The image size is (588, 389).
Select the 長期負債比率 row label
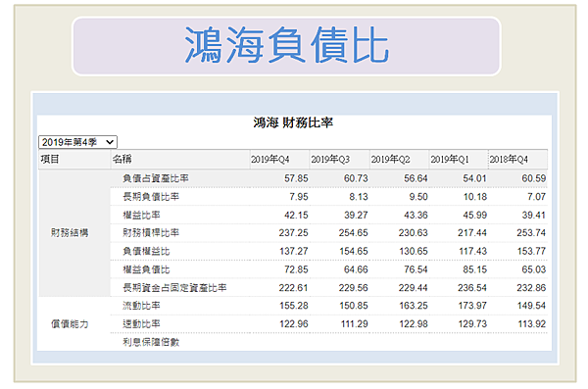pyautogui.click(x=151, y=197)
